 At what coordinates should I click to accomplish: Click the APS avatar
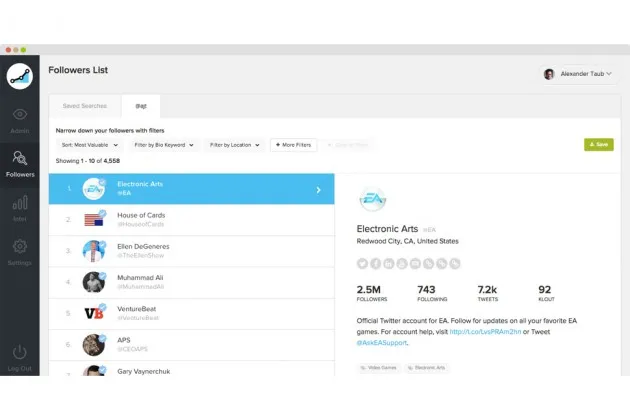coord(94,344)
